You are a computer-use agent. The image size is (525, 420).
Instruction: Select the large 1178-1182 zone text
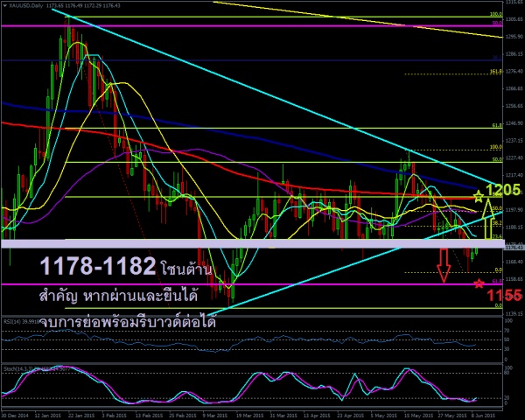pyautogui.click(x=98, y=266)
